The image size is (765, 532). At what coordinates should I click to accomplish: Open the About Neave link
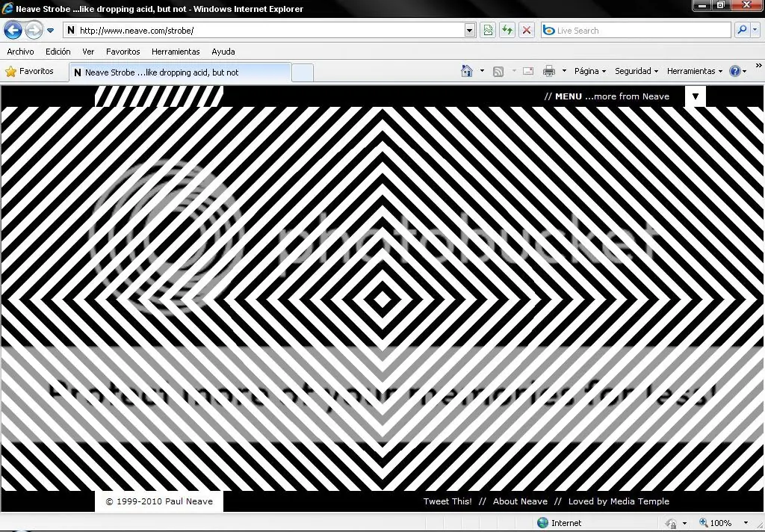coord(520,501)
